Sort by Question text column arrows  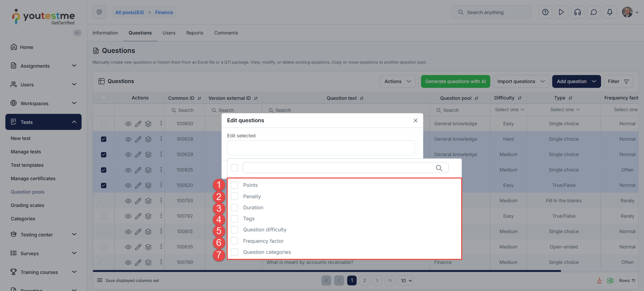pyautogui.click(x=362, y=98)
